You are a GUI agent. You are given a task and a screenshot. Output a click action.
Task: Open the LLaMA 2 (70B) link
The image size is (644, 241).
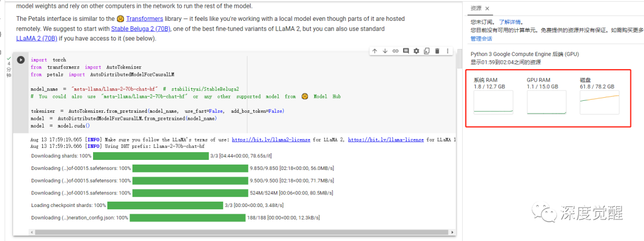pos(36,39)
